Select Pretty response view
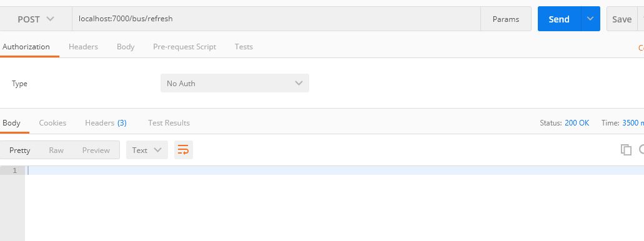The width and height of the screenshot is (644, 241). pyautogui.click(x=20, y=150)
